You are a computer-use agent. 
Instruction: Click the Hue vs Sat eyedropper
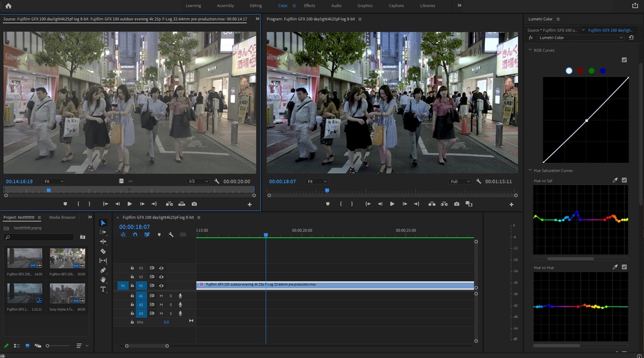click(615, 180)
